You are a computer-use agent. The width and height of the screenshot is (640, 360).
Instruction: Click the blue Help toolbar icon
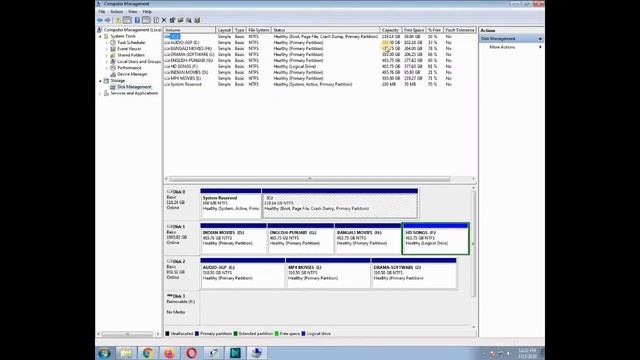click(x=137, y=20)
